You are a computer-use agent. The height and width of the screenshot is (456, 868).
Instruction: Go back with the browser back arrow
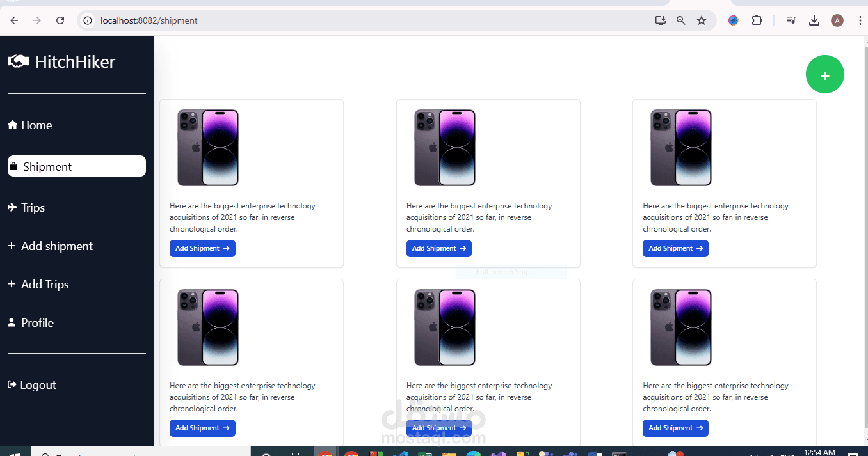pos(14,20)
